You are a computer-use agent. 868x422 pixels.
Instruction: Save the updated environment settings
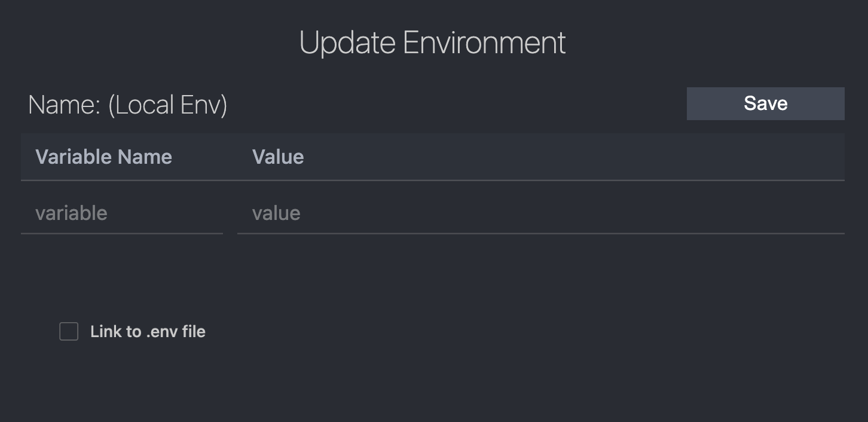(765, 103)
